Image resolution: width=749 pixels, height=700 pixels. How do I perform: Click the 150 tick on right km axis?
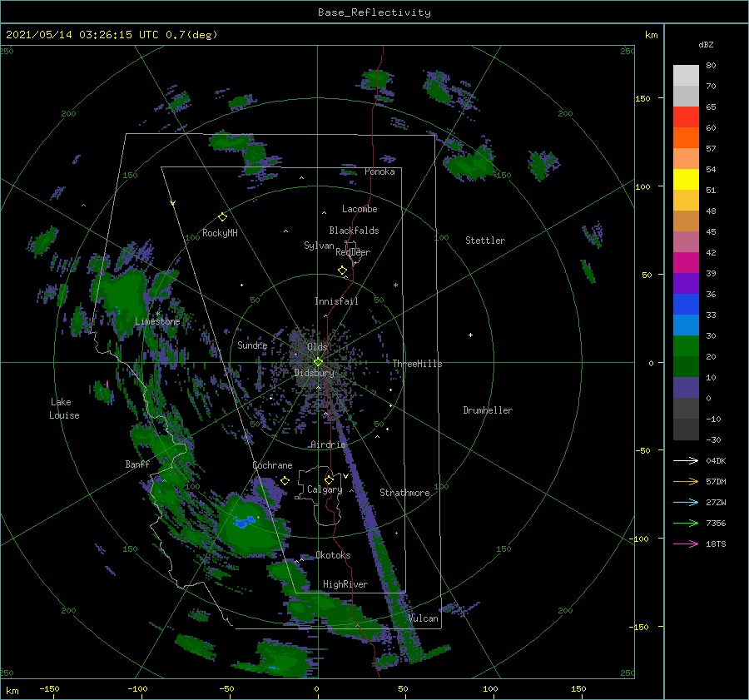point(642,98)
